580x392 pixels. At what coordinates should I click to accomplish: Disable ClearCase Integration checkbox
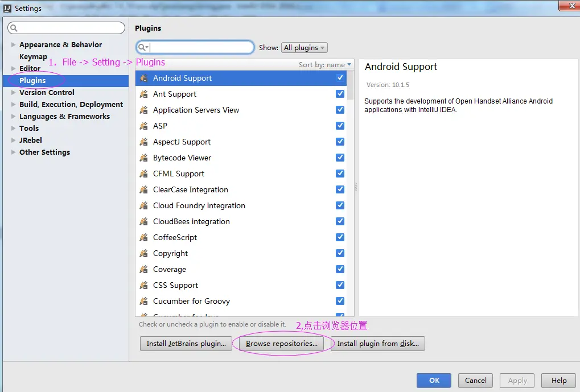(x=340, y=189)
